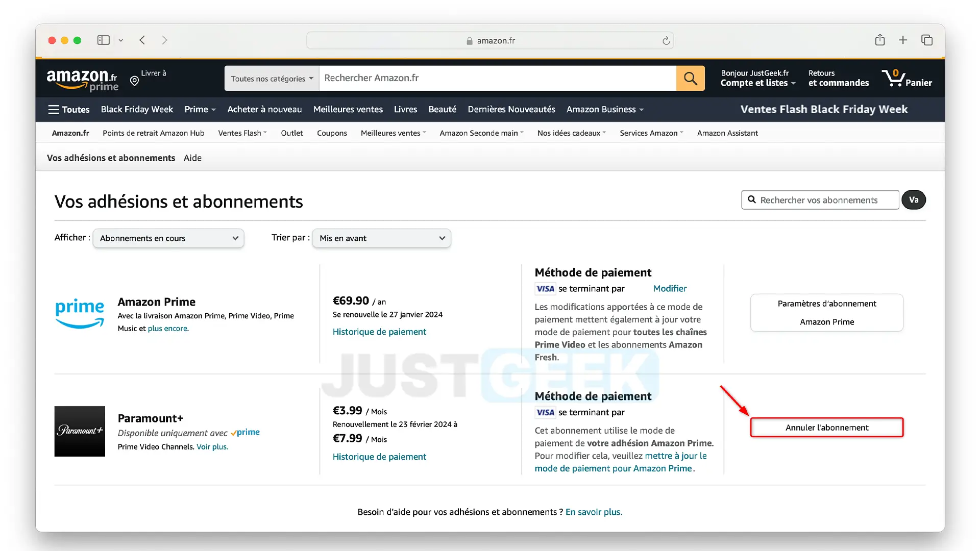The width and height of the screenshot is (980, 551).
Task: Expand Services Amazon submenu
Action: (x=651, y=133)
